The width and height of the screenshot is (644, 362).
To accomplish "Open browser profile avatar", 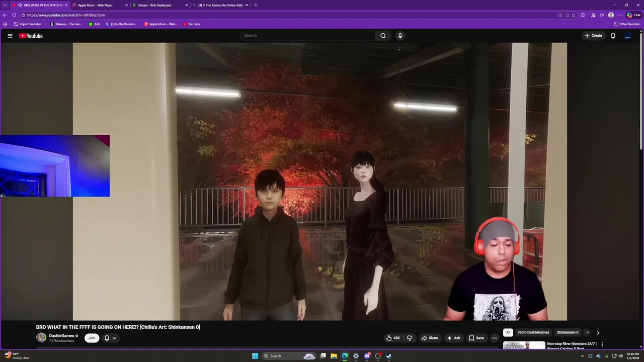I will (x=611, y=15).
